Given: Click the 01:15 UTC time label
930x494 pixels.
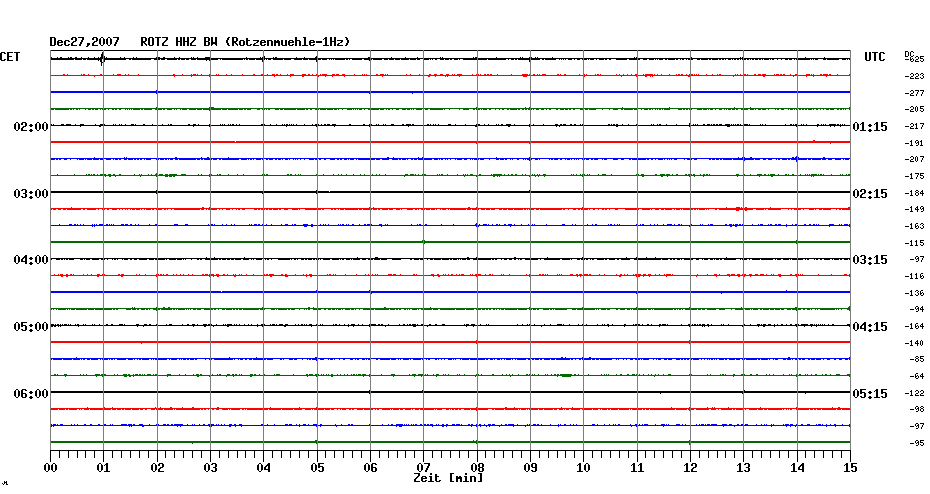Looking at the screenshot, I should [x=870, y=127].
